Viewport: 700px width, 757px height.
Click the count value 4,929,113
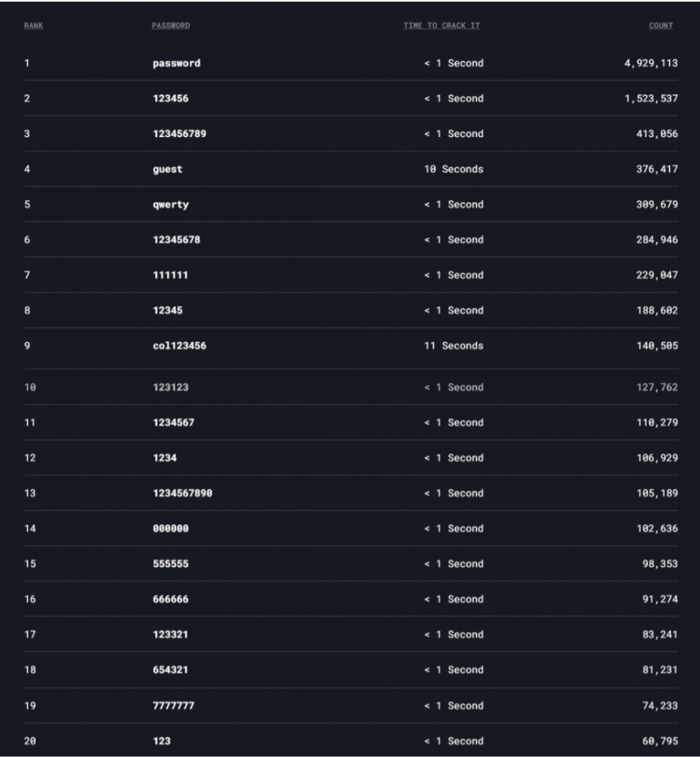click(651, 63)
